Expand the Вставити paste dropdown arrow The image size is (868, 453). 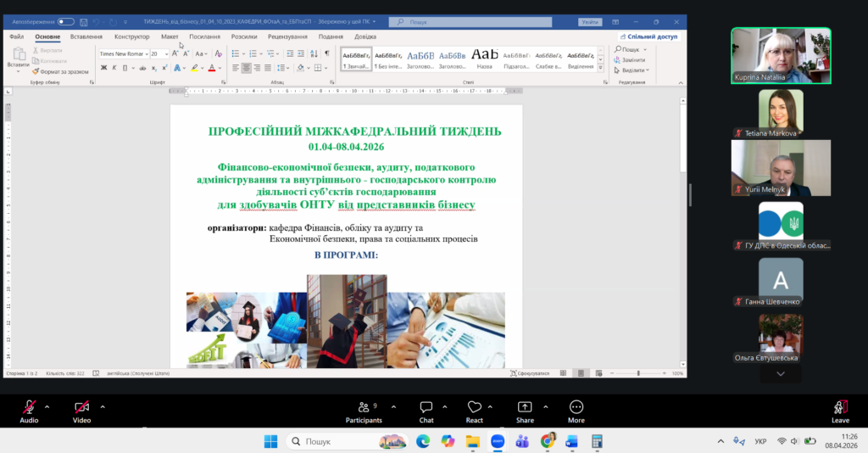point(18,71)
